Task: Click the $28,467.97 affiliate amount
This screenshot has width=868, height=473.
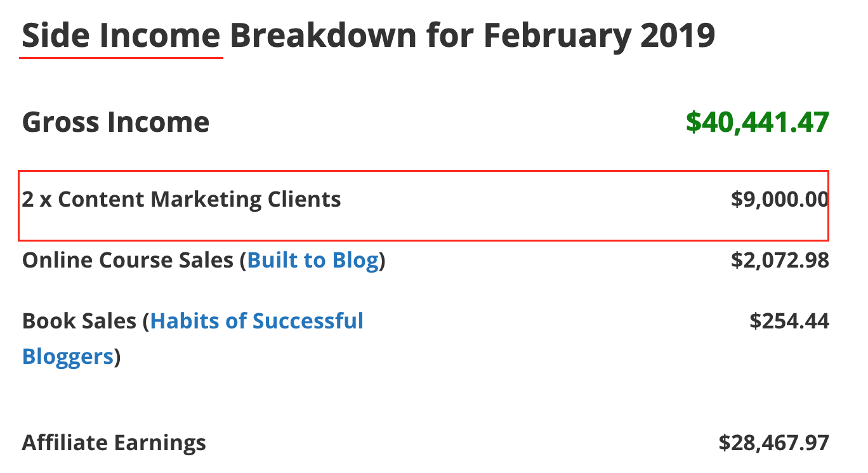Action: pyautogui.click(x=773, y=443)
